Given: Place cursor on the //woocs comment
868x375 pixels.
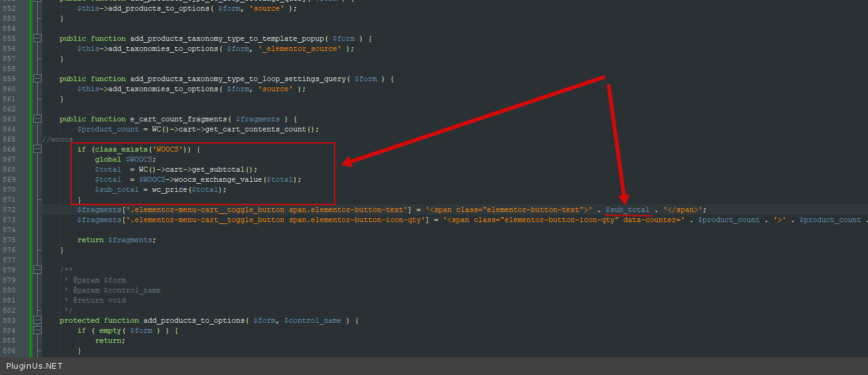Looking at the screenshot, I should click(x=57, y=139).
